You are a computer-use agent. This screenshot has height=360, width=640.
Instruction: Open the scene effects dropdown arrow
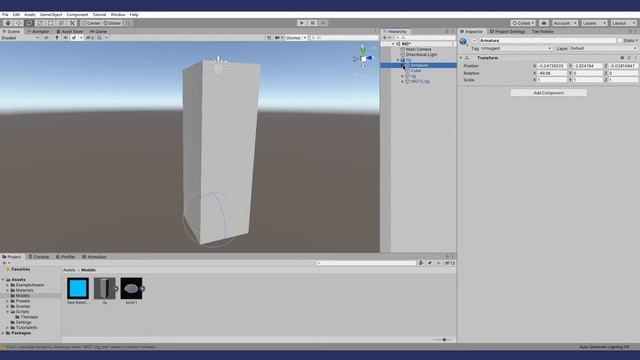81,38
